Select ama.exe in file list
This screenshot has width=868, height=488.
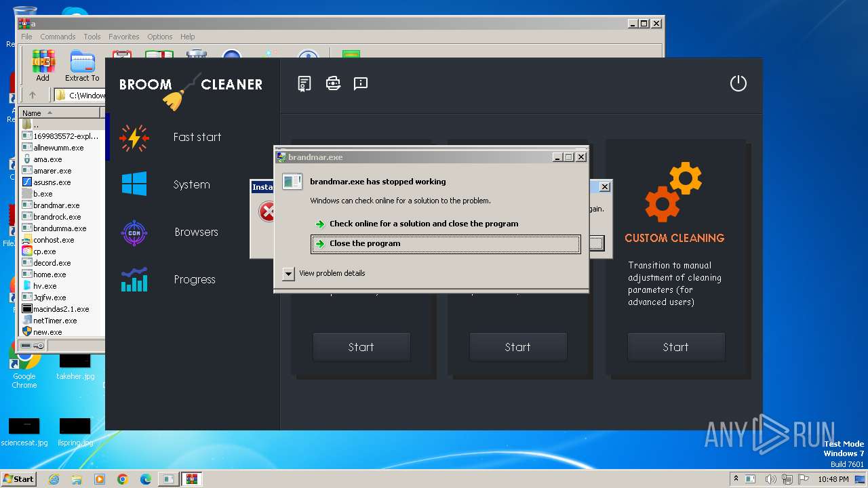tap(47, 159)
